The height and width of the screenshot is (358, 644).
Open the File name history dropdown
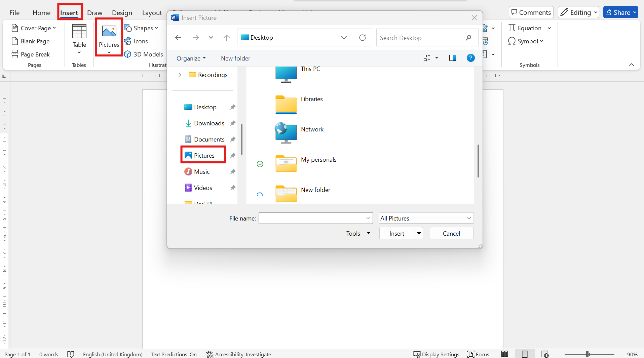[x=368, y=218]
